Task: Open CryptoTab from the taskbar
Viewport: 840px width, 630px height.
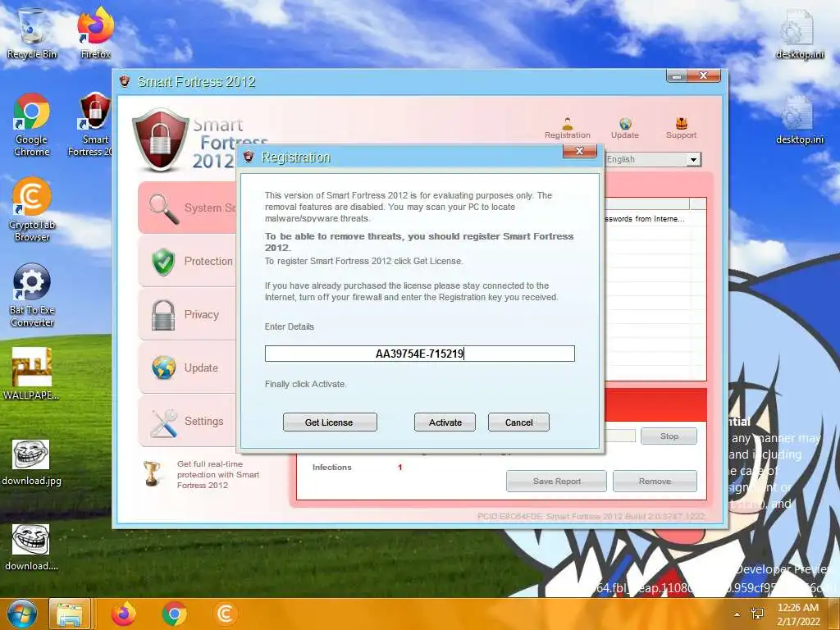Action: click(x=225, y=614)
